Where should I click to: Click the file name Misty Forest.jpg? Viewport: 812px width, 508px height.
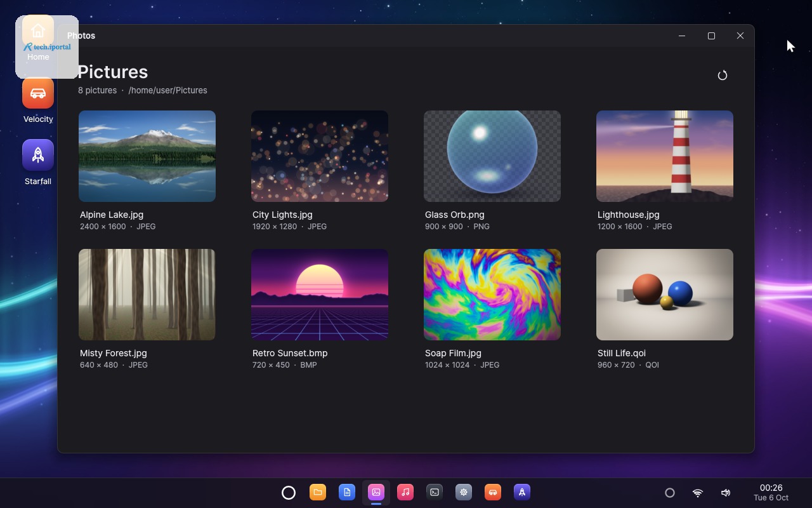[x=114, y=353]
